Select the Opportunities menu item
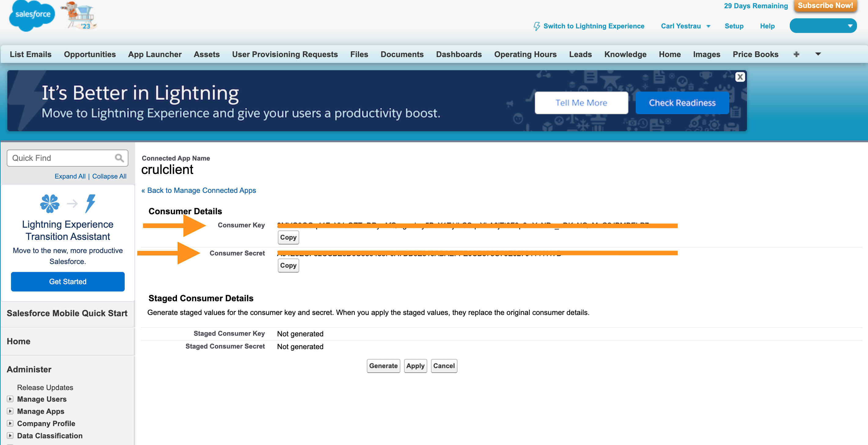 point(90,54)
